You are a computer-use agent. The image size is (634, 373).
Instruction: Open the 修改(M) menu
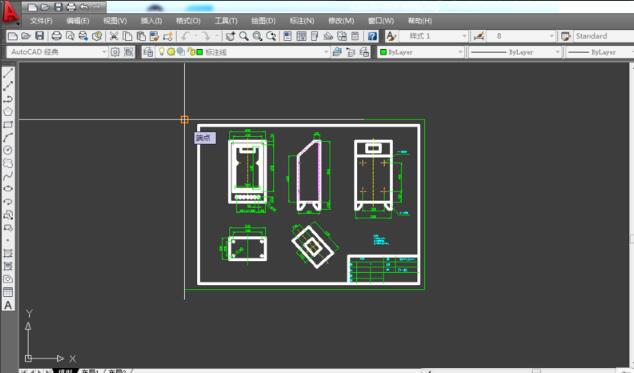pyautogui.click(x=341, y=21)
